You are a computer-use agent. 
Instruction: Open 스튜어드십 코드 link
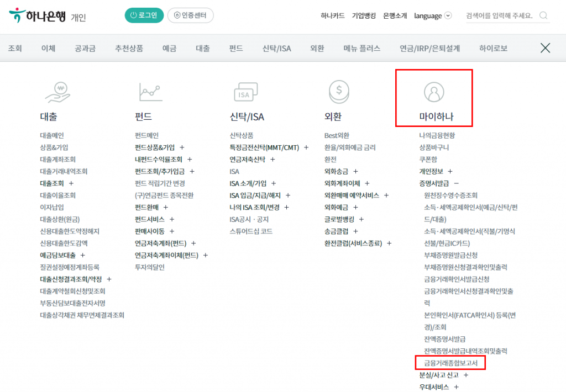coord(251,231)
